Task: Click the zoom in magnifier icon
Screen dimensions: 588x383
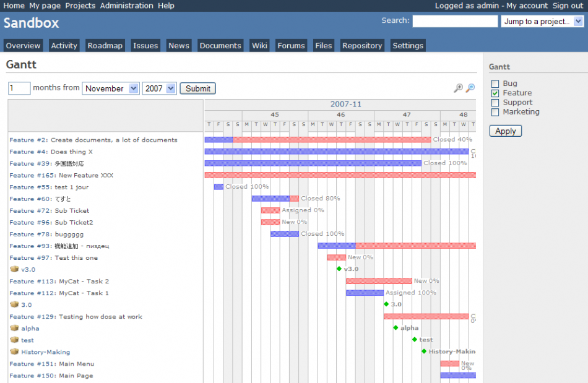Action: tap(458, 88)
